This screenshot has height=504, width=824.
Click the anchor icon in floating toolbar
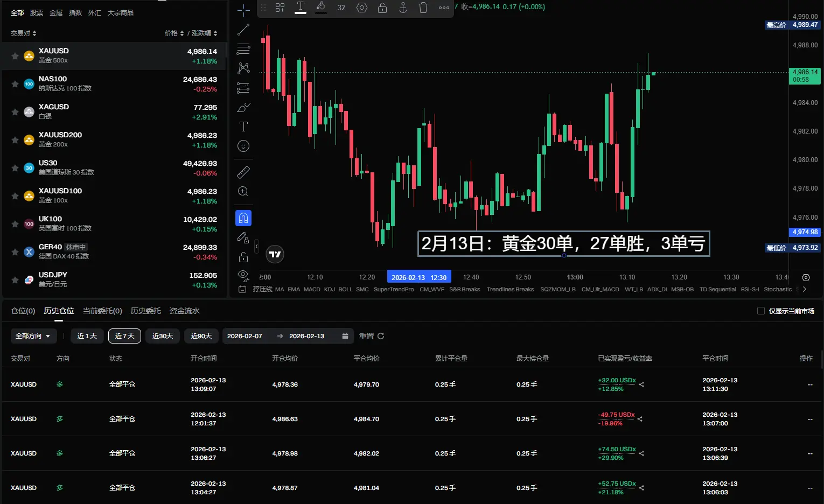point(403,8)
